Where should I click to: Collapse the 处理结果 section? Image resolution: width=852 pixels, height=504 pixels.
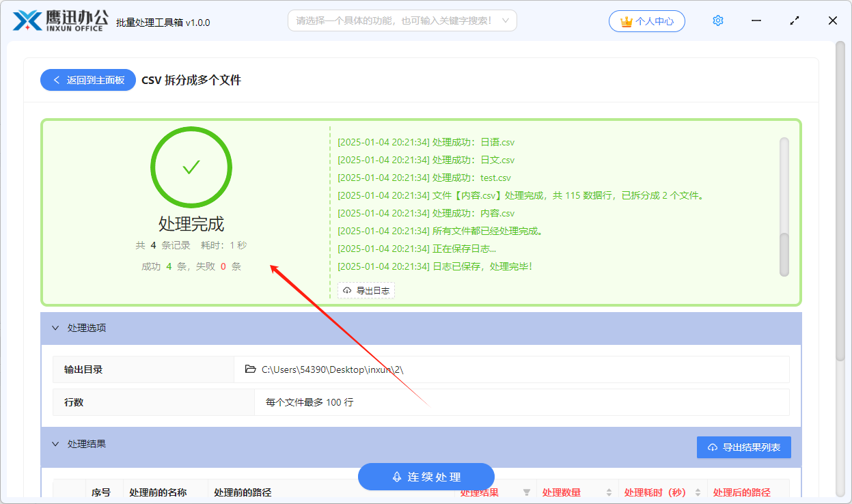(x=56, y=444)
